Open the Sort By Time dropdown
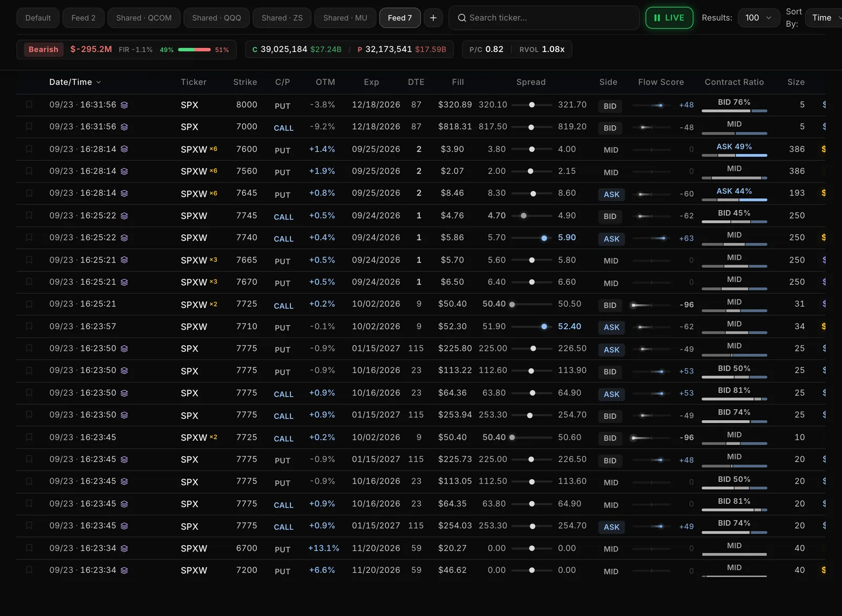The width and height of the screenshot is (842, 616). point(825,18)
